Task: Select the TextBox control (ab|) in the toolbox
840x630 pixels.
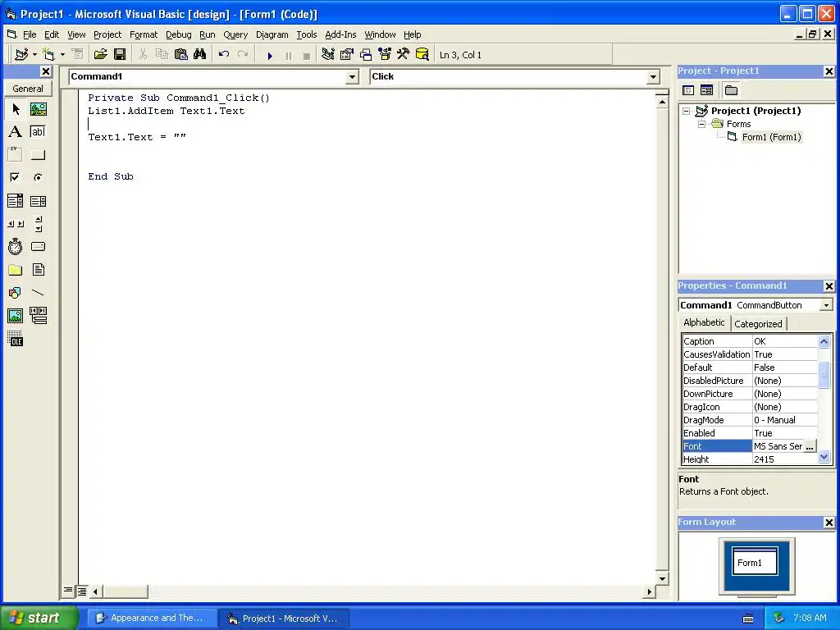Action: tap(38, 132)
